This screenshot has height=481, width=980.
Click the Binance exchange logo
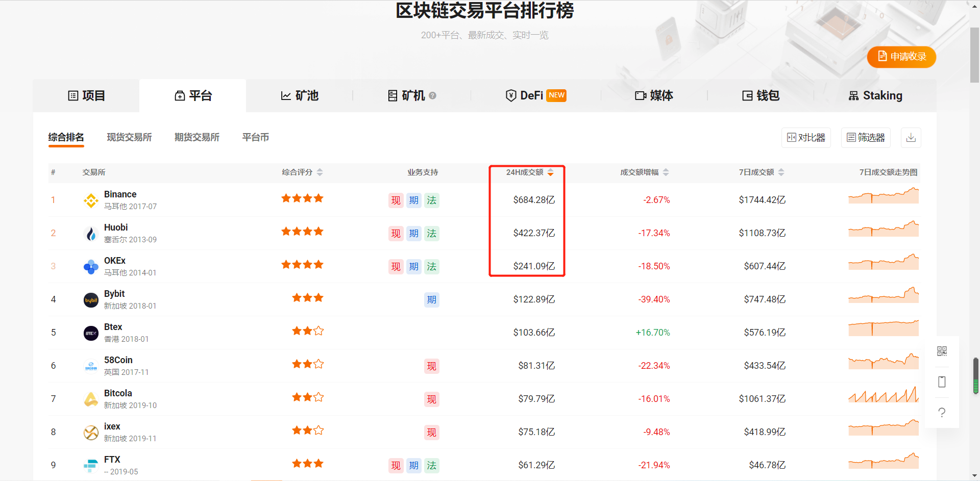(x=90, y=200)
